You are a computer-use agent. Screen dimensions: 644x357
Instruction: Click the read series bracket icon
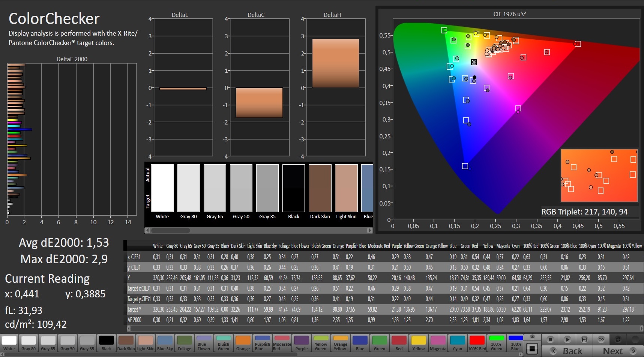pyautogui.click(x=584, y=339)
